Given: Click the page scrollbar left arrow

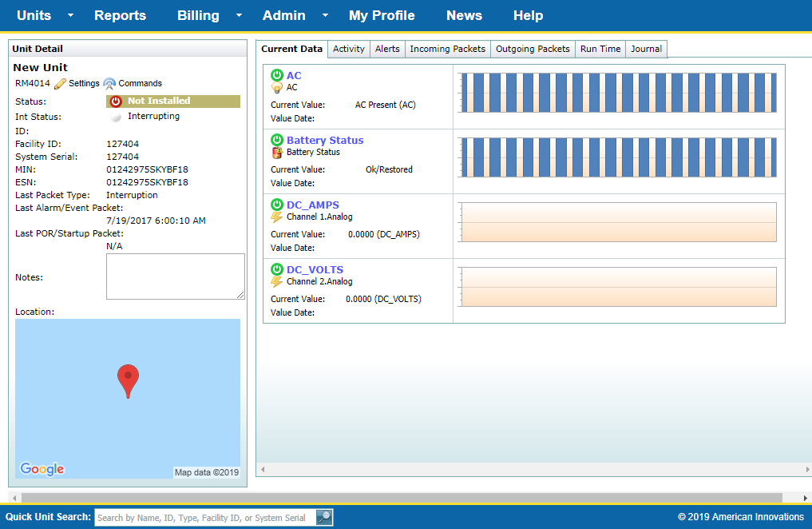Looking at the screenshot, I should [x=14, y=498].
